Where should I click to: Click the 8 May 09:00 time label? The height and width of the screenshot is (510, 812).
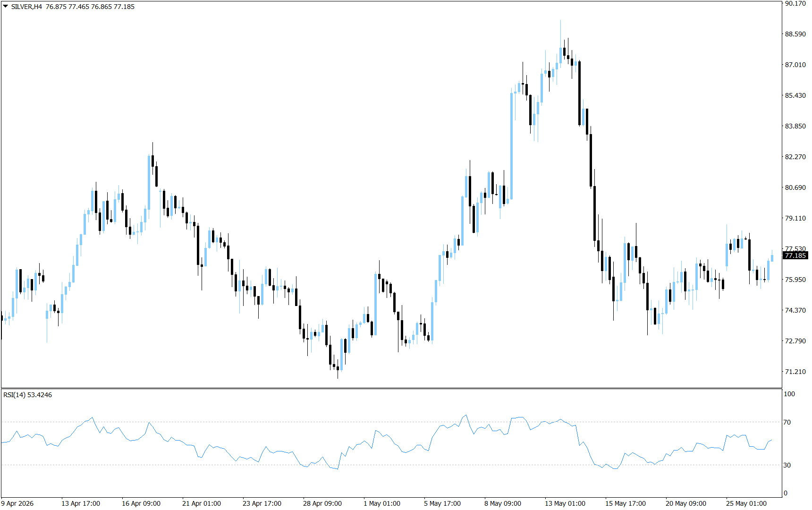pyautogui.click(x=503, y=503)
